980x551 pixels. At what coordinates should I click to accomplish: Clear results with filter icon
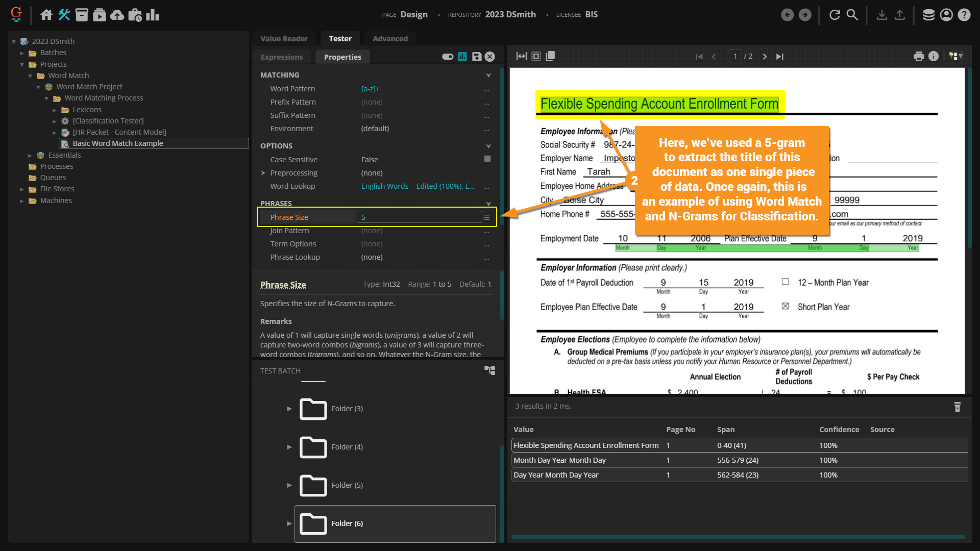[x=957, y=407]
